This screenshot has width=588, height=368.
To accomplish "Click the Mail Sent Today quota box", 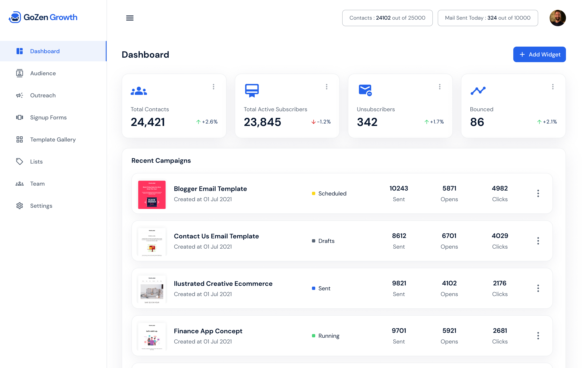I will [488, 18].
